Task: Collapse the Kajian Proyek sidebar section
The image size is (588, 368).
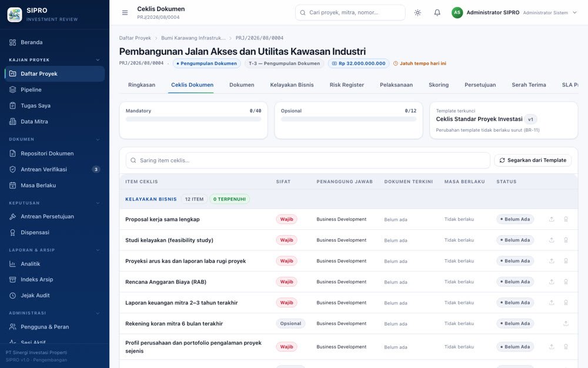Action: [98, 60]
